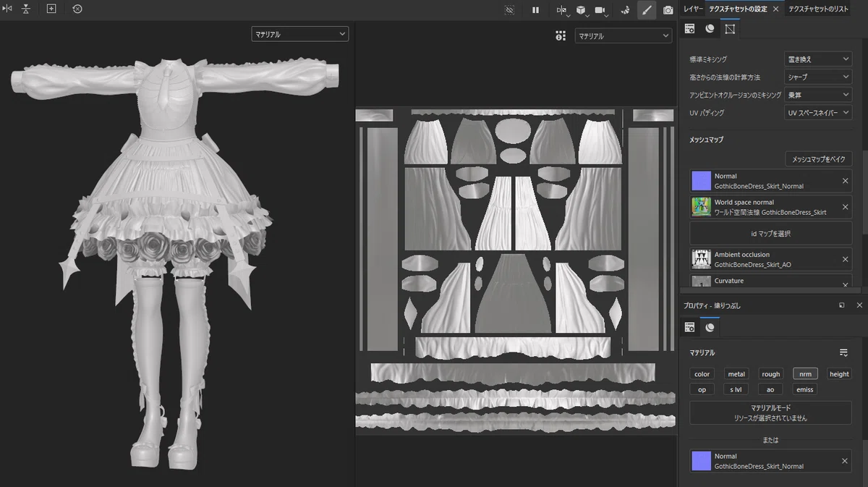This screenshot has width=868, height=487.
Task: Click the fill Normal color swatch thumbnail
Action: tap(702, 461)
